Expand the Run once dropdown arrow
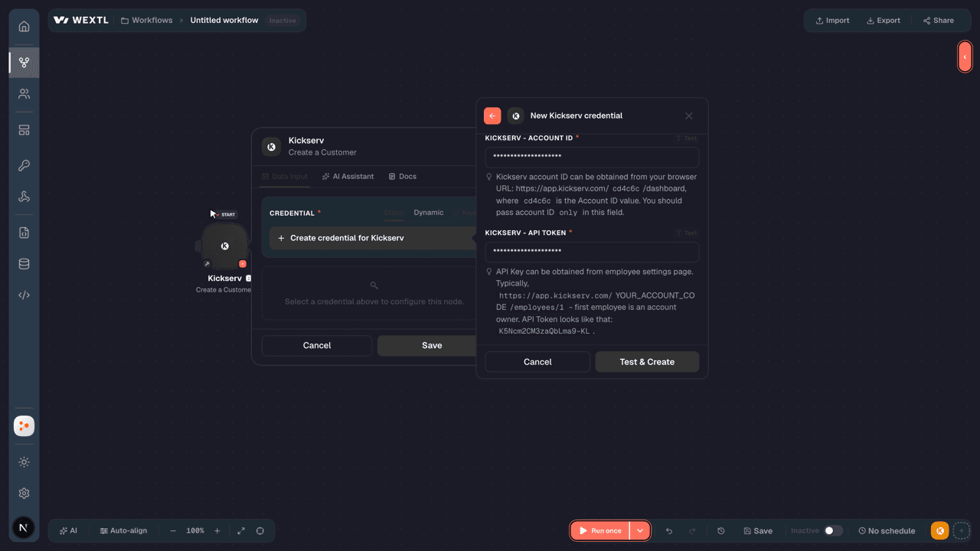The image size is (980, 551). click(640, 531)
